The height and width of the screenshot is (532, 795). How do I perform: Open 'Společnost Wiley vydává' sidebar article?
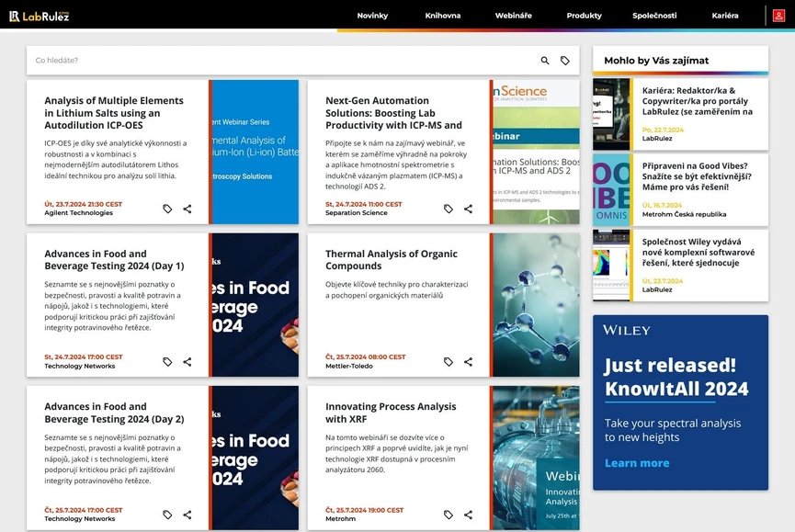pos(698,253)
